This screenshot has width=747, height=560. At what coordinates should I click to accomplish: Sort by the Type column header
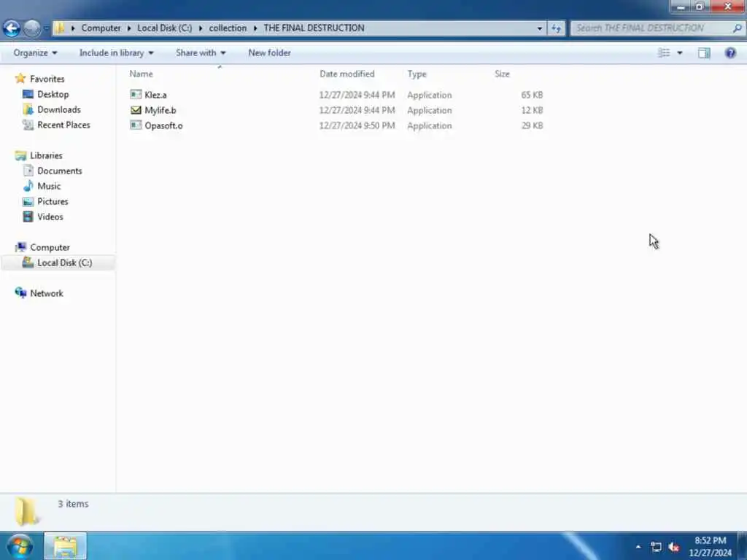point(417,74)
